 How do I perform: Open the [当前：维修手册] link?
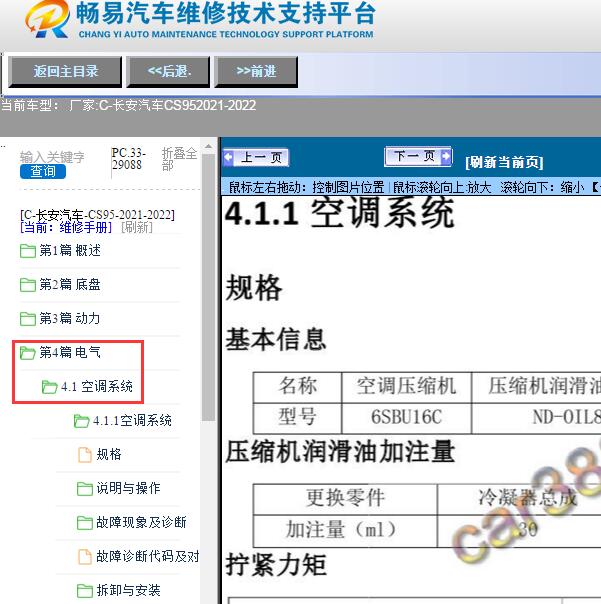pyautogui.click(x=66, y=227)
